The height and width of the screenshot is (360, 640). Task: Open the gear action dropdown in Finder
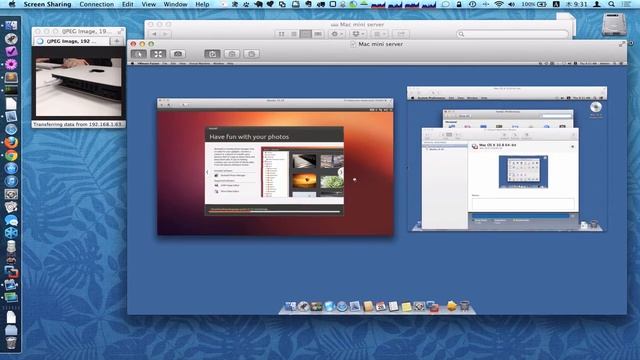(x=337, y=34)
